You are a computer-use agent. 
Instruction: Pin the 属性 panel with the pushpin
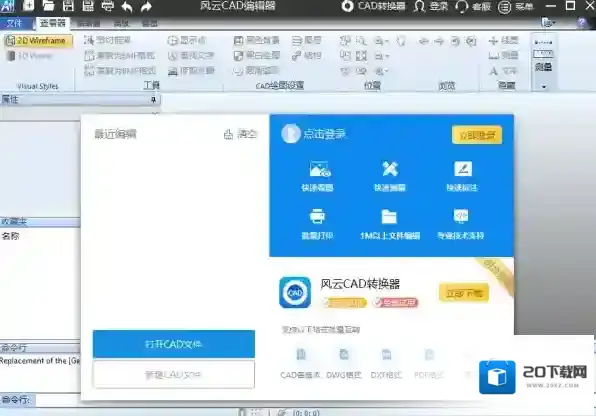pos(153,100)
